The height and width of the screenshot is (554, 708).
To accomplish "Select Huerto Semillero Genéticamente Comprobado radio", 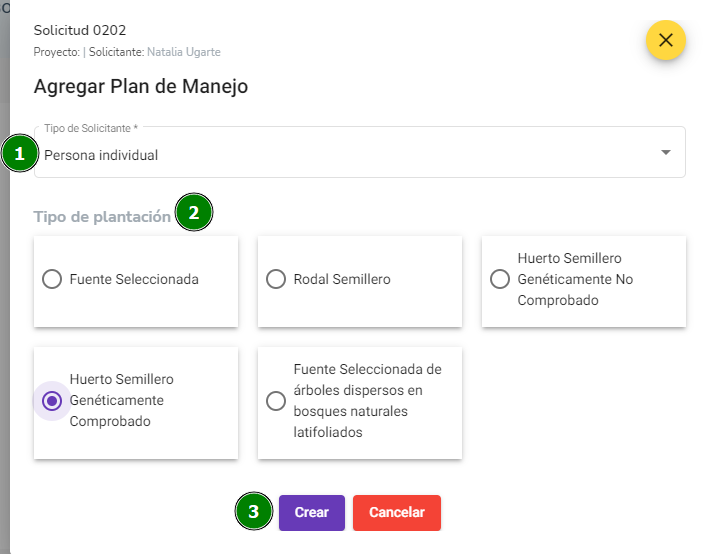I will (52, 400).
